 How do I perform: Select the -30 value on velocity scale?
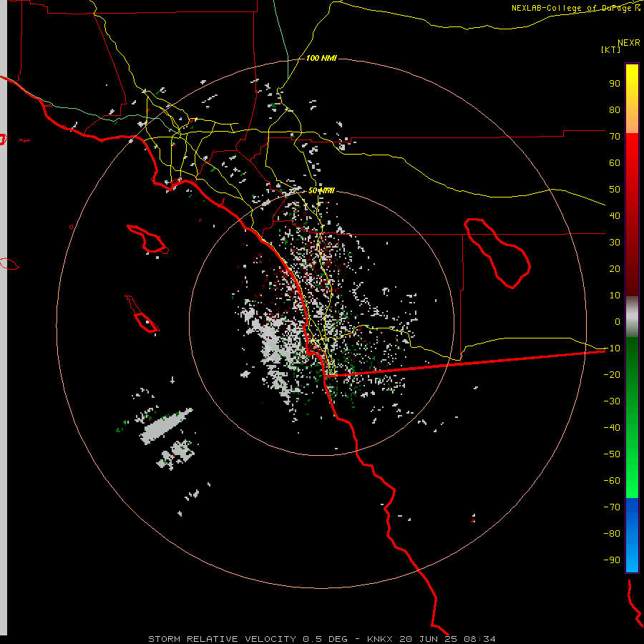pos(612,401)
